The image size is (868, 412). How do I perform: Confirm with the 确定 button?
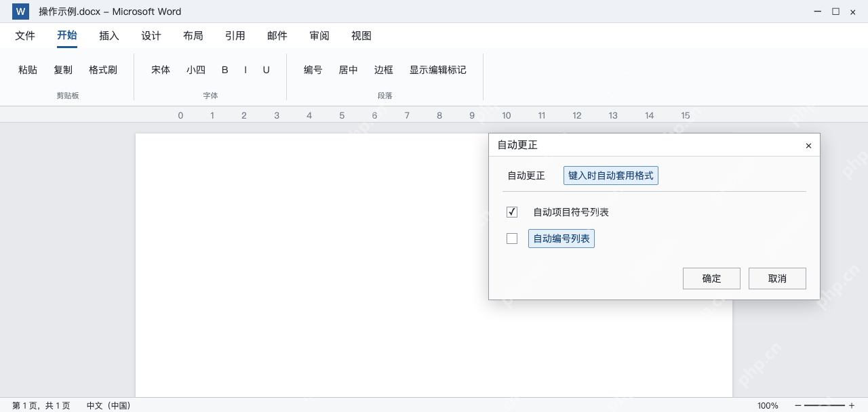click(x=712, y=279)
